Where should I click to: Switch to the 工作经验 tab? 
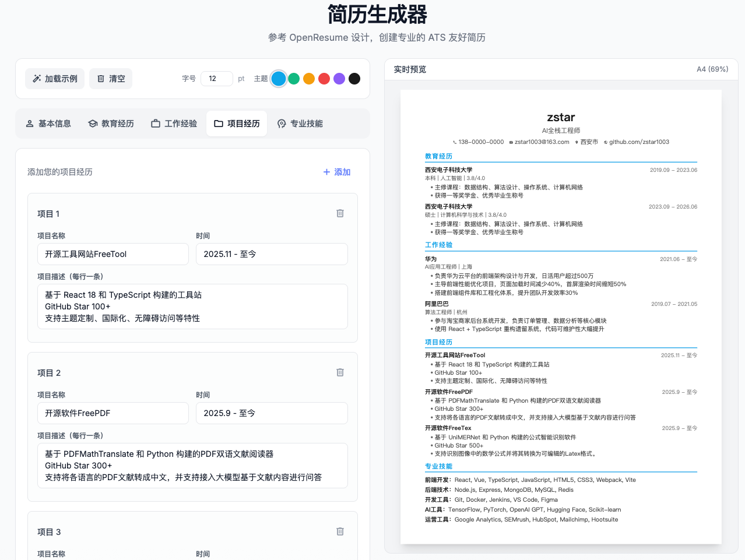point(174,124)
